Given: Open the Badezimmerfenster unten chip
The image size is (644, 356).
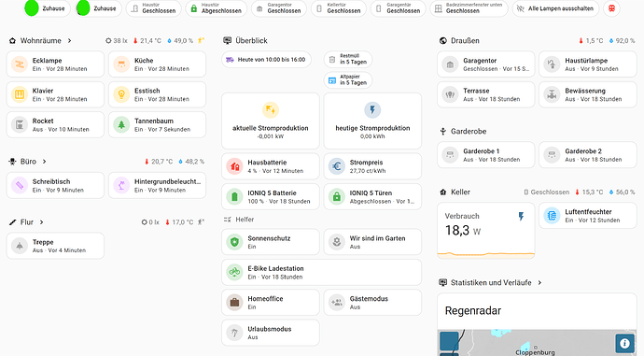Looking at the screenshot, I should (469, 8).
